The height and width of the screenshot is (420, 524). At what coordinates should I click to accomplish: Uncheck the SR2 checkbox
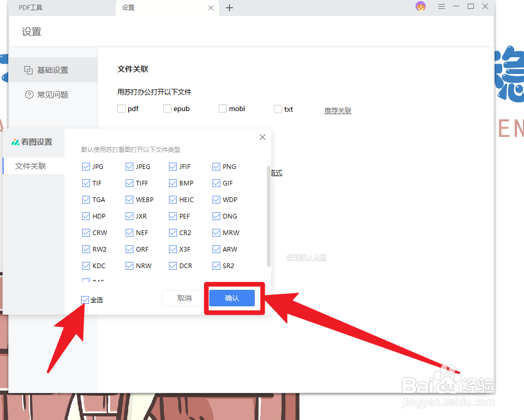click(x=216, y=266)
